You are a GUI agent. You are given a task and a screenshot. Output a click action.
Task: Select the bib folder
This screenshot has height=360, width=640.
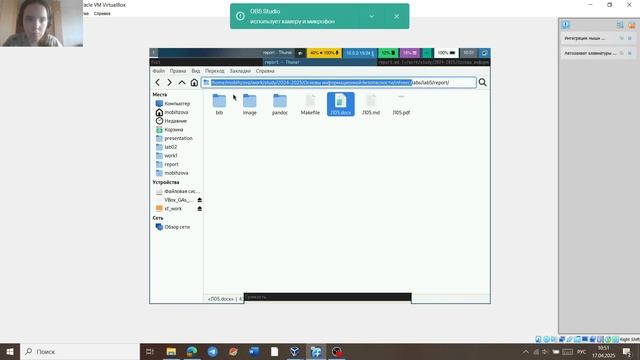click(x=219, y=104)
